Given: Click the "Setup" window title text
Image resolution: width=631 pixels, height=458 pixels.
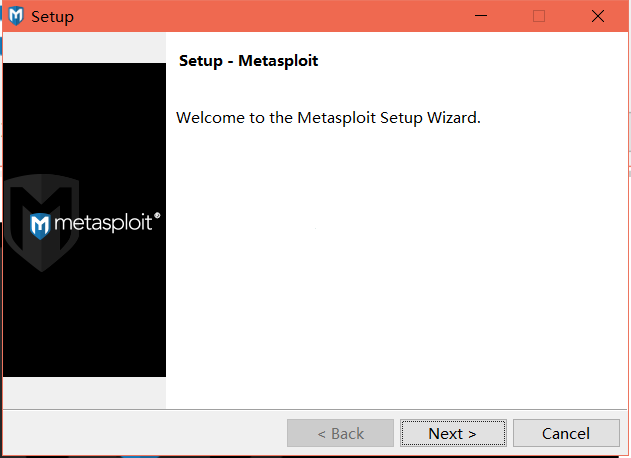Looking at the screenshot, I should [x=53, y=17].
